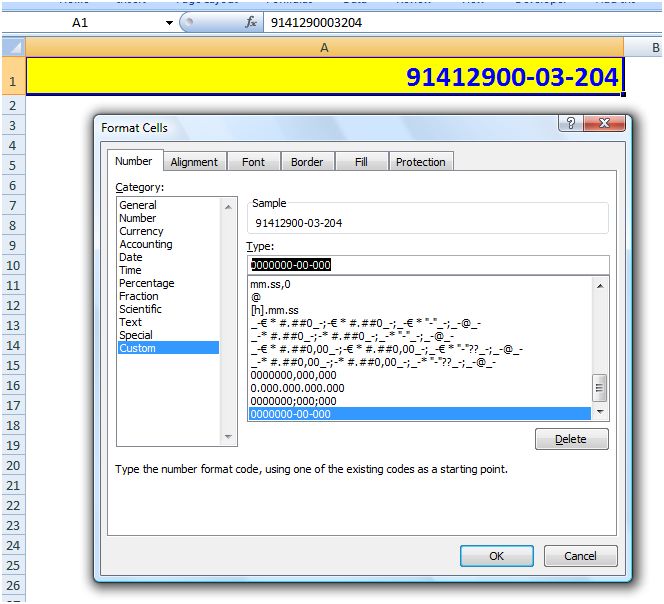Click format type list scroll up arrow
664x604 pixels.
(600, 286)
